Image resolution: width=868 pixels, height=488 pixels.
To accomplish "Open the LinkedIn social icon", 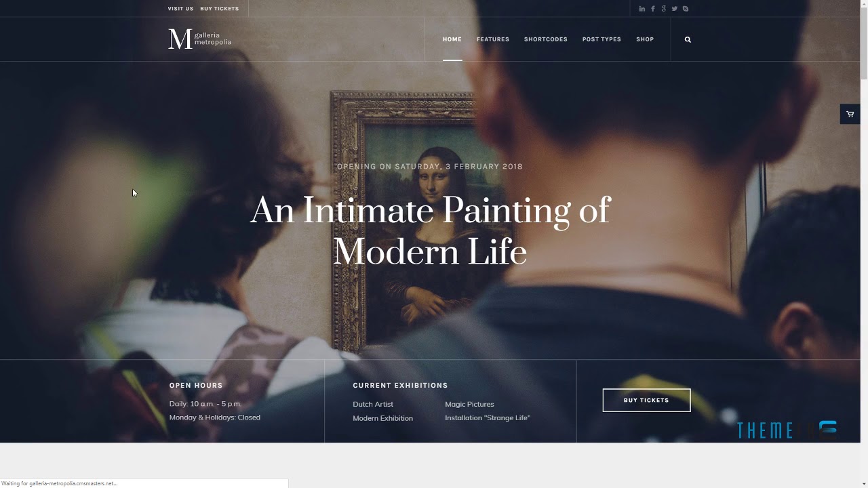I will (642, 9).
